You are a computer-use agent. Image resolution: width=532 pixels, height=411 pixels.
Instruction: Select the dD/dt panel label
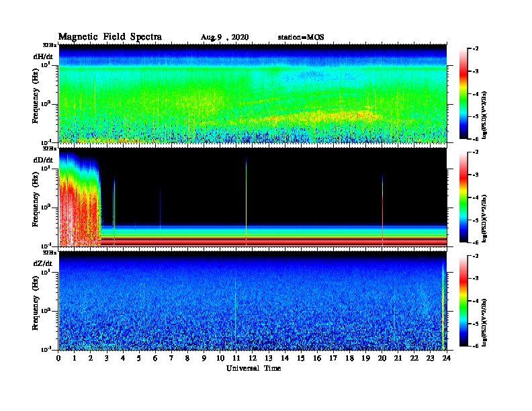[43, 160]
